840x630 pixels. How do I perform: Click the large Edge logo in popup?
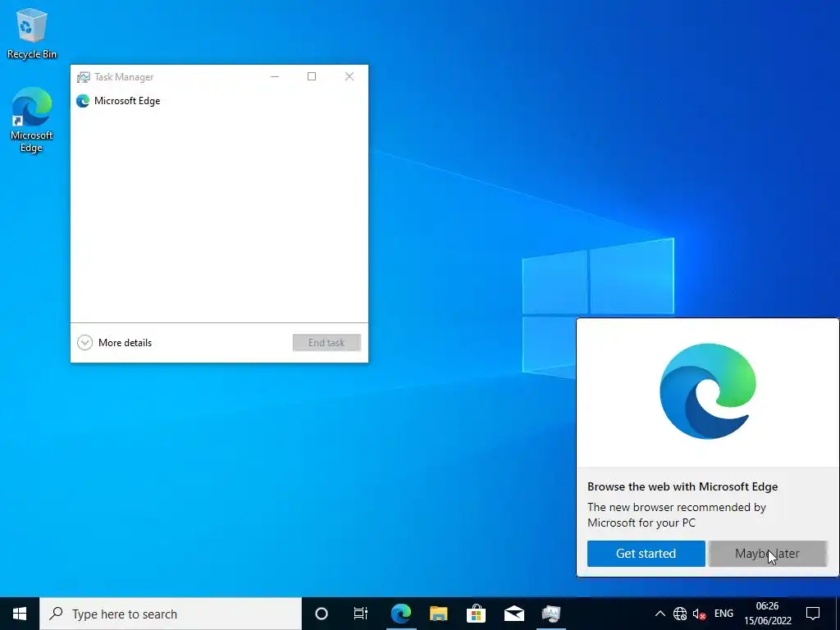pos(708,391)
